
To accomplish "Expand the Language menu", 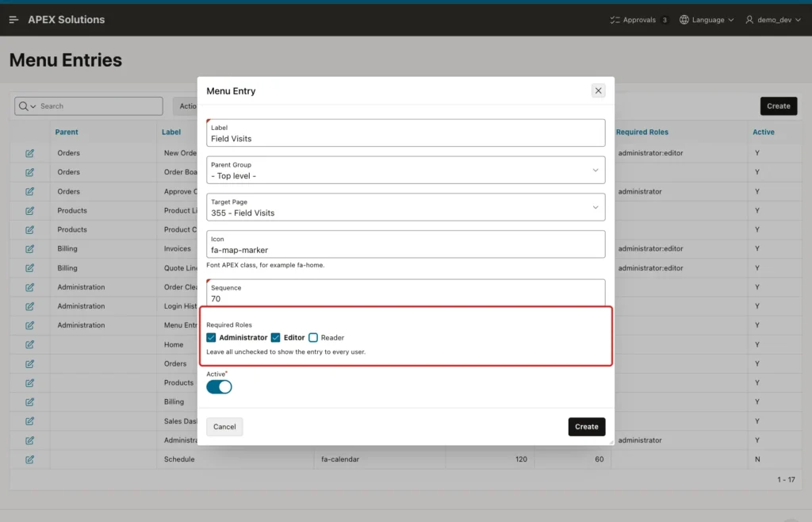I will [x=707, y=20].
